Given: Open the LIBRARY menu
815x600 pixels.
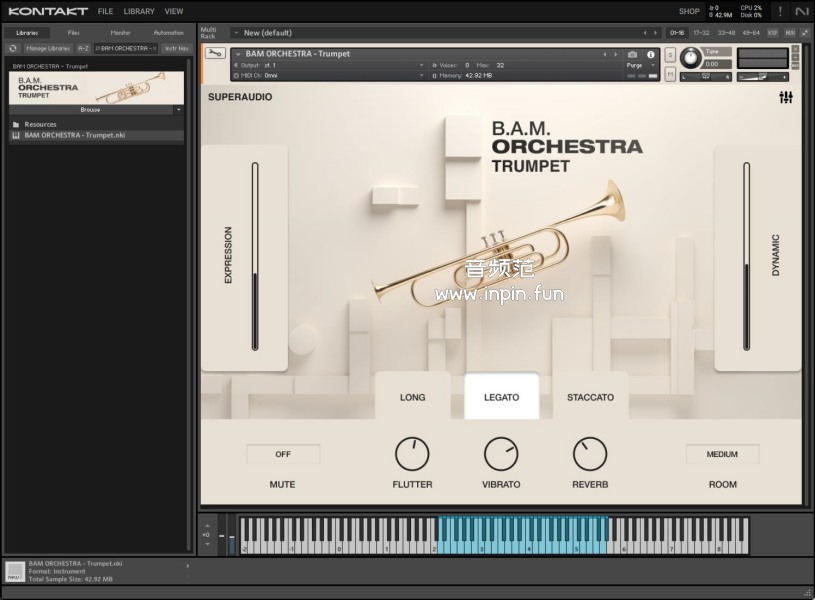Looking at the screenshot, I should click(139, 11).
